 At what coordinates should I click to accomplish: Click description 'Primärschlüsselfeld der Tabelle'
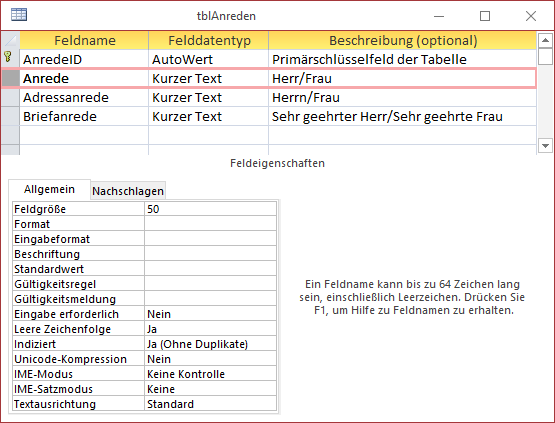tap(402, 59)
